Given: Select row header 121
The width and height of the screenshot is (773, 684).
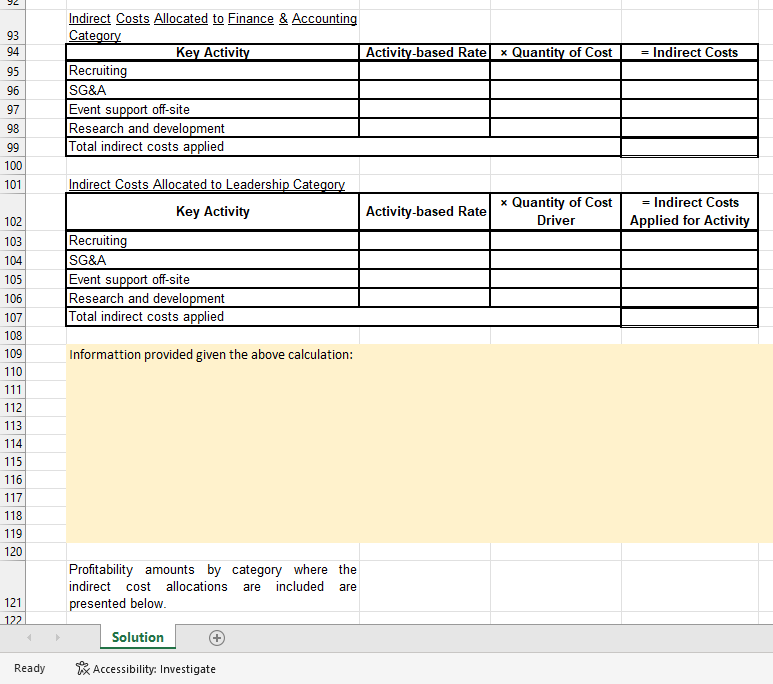Looking at the screenshot, I should [13, 586].
